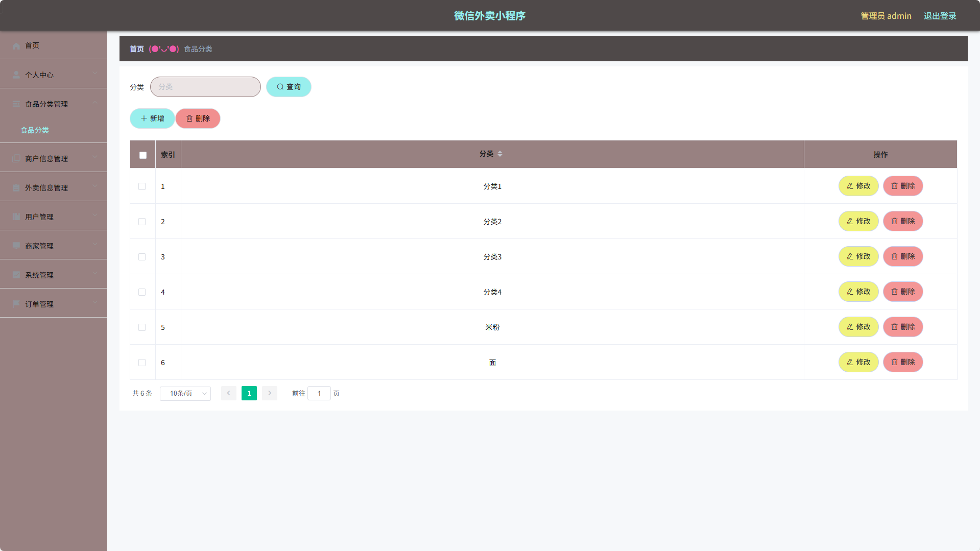Expand the 个人中心 menu chevron
Image resolution: width=980 pixels, height=551 pixels.
click(x=95, y=74)
